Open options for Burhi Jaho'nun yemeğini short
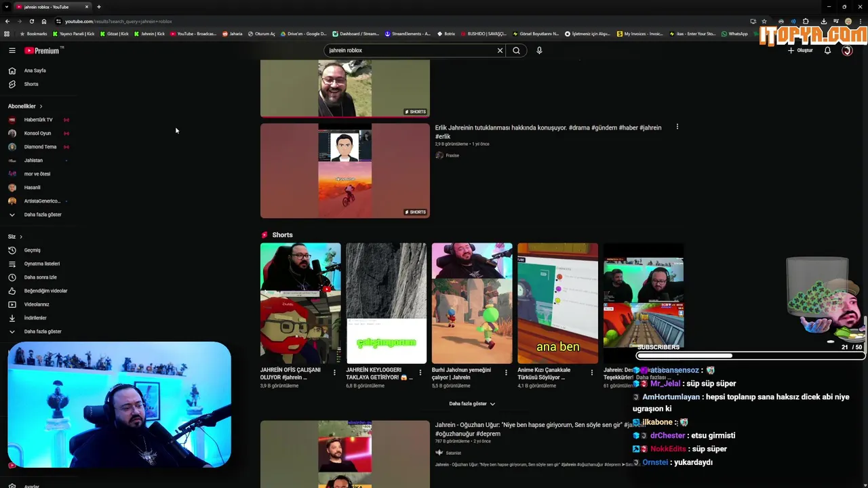This screenshot has height=488, width=868. click(506, 372)
